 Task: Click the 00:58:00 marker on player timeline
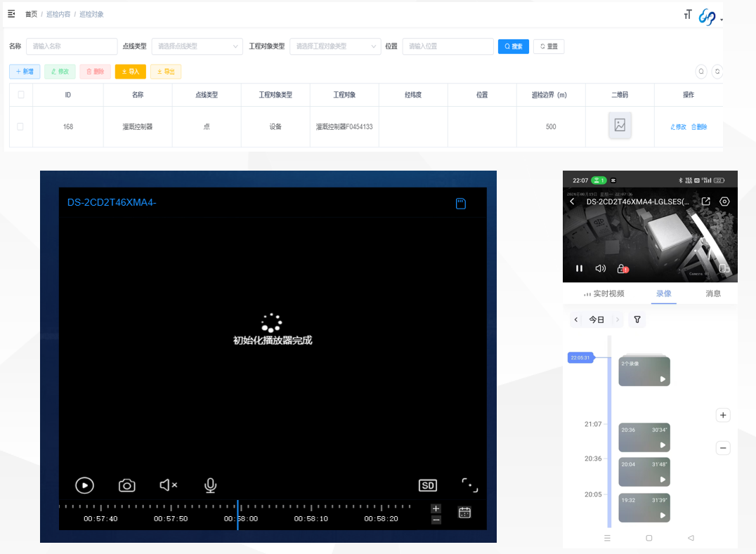(x=240, y=519)
